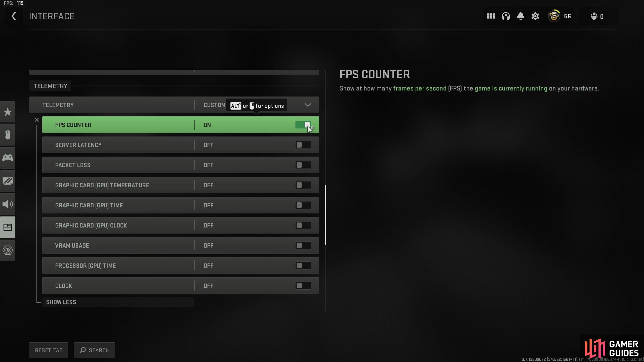Open the text/subtitles sidebar icon
Screen dimensions: 644x362
8,227
